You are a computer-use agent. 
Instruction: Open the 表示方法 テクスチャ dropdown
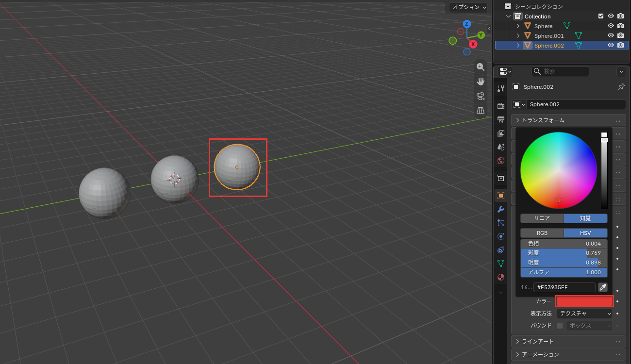tap(584, 314)
